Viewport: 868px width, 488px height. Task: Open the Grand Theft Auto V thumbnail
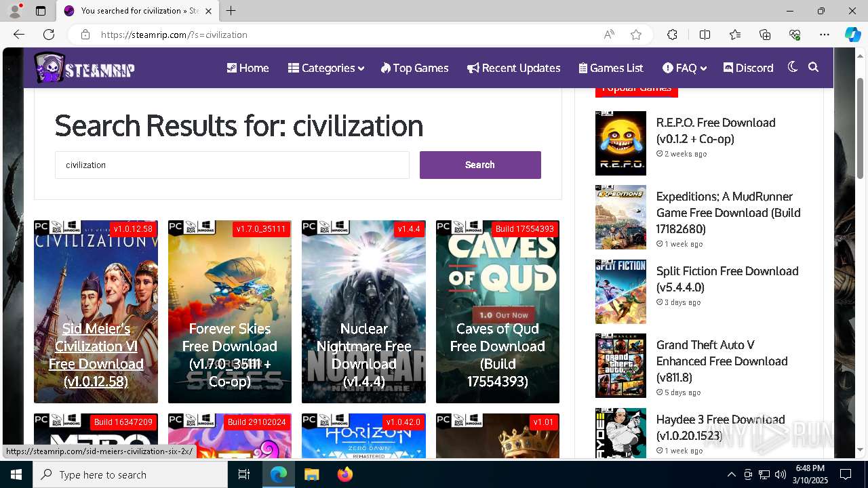pyautogui.click(x=620, y=365)
